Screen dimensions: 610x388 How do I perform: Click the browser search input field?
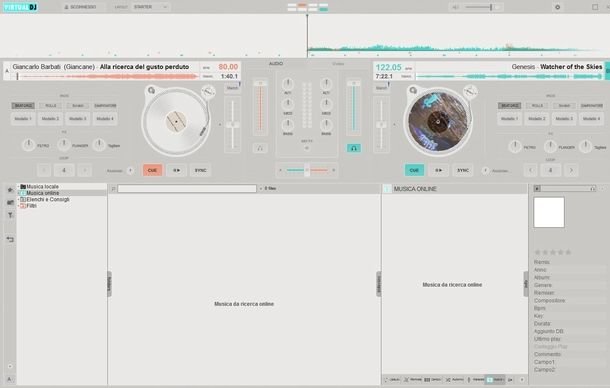pos(187,188)
